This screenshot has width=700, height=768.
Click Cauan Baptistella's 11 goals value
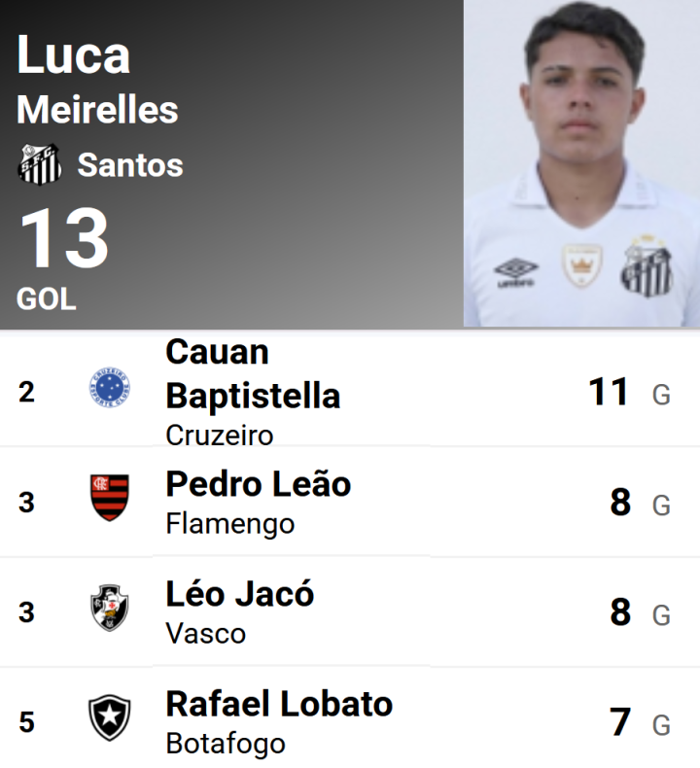609,393
